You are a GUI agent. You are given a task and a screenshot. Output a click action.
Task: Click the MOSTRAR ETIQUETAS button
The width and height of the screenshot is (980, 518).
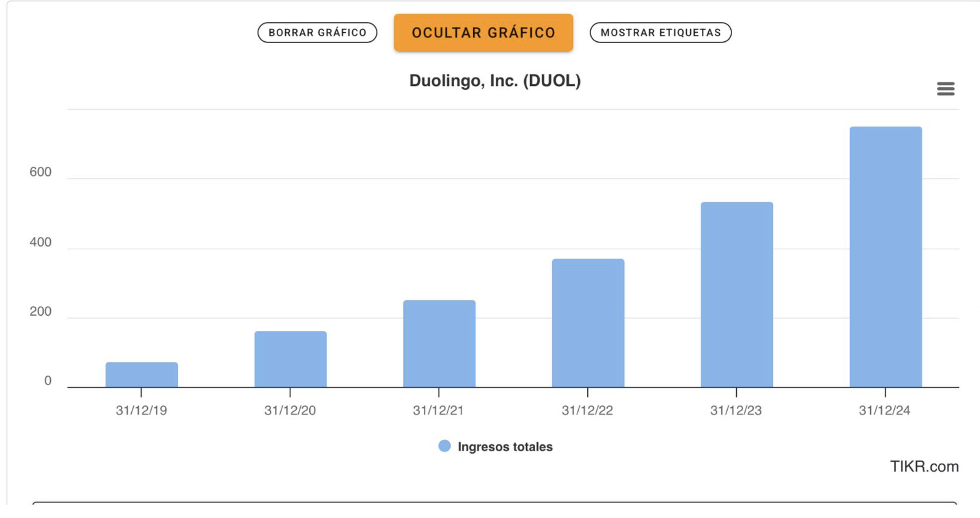(661, 33)
